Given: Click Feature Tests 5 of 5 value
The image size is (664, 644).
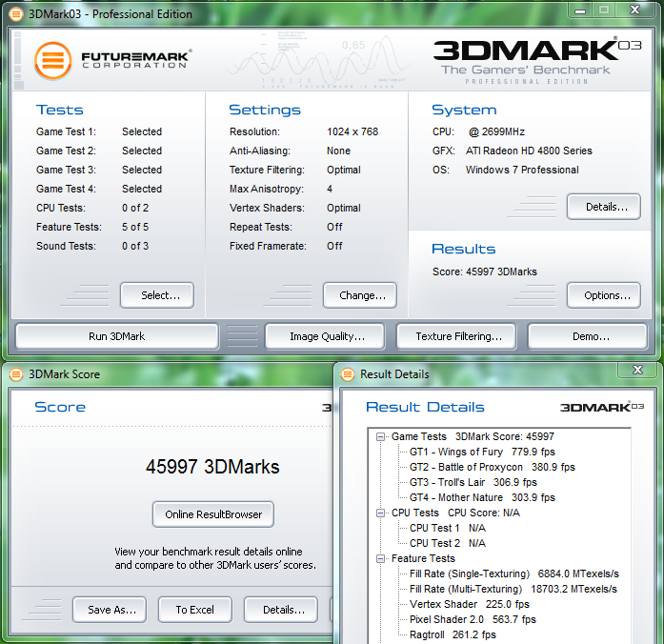Looking at the screenshot, I should 135,227.
